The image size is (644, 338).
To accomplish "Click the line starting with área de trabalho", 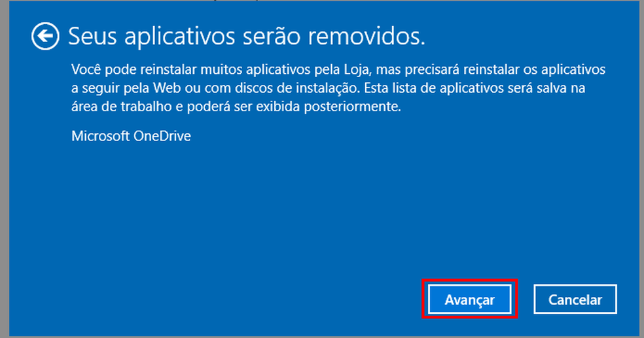I will [236, 107].
